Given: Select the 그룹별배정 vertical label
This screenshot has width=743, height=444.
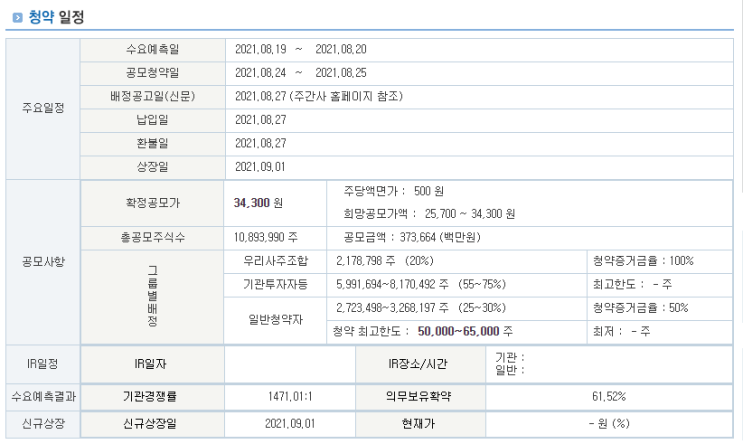Looking at the screenshot, I should point(153,297).
